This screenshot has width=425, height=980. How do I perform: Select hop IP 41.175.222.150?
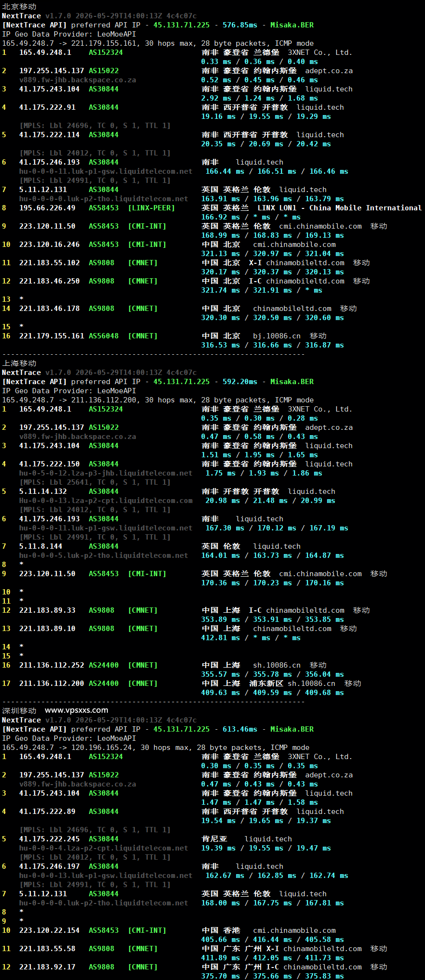click(x=50, y=464)
